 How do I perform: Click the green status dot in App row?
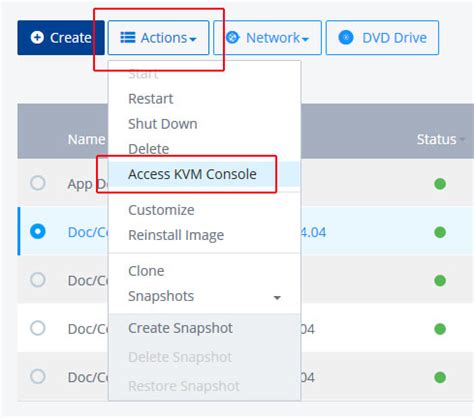click(x=440, y=184)
